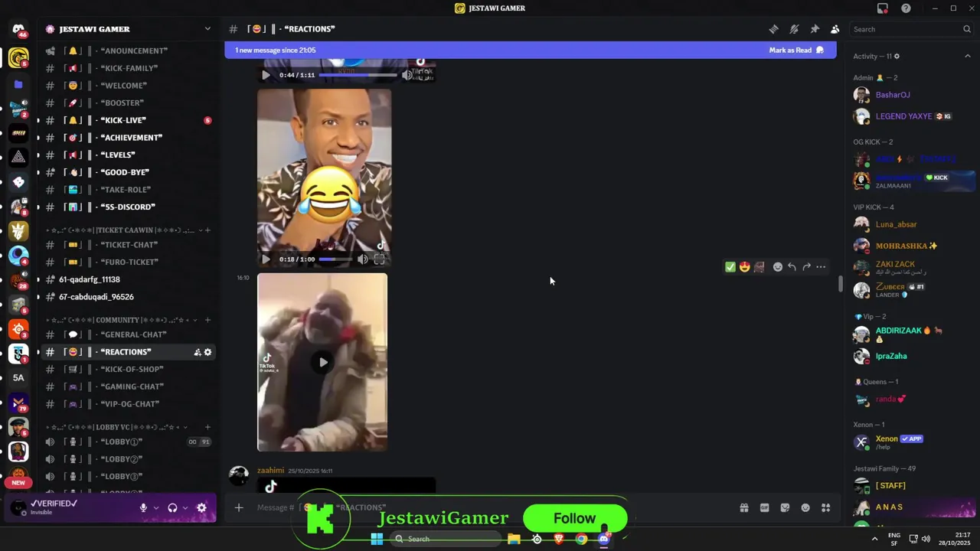Add channel to LOBBY VC category
Image resolution: width=980 pixels, height=551 pixels.
tap(207, 427)
